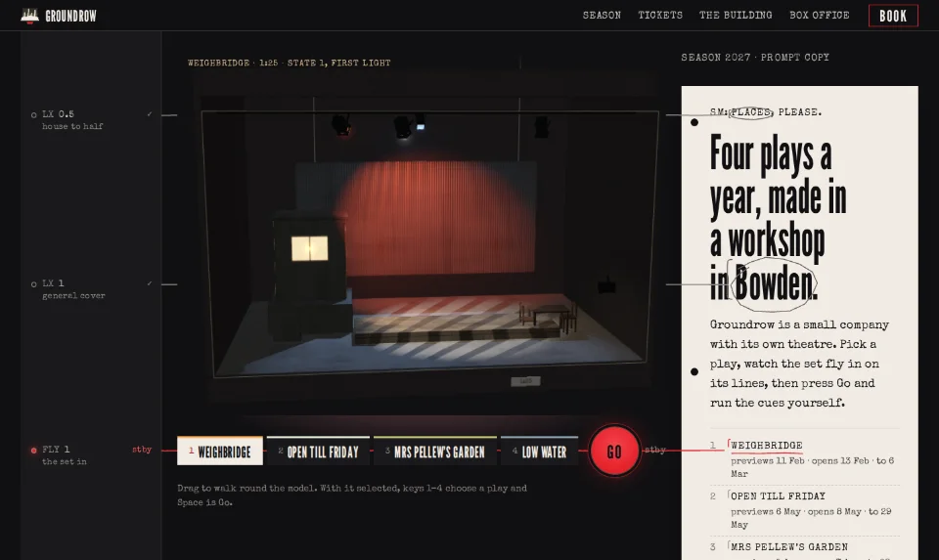Click the checkmark beside LX 0.5

(x=149, y=113)
